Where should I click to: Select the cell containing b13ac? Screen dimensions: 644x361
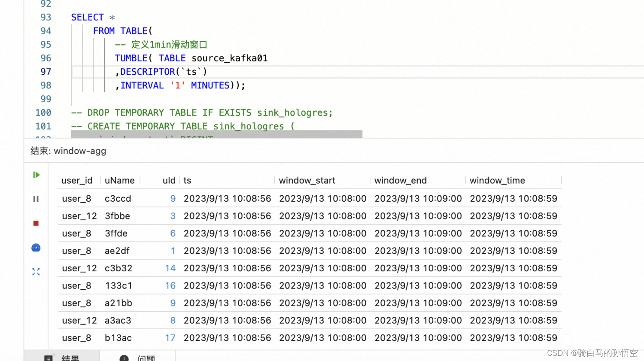[118, 338]
